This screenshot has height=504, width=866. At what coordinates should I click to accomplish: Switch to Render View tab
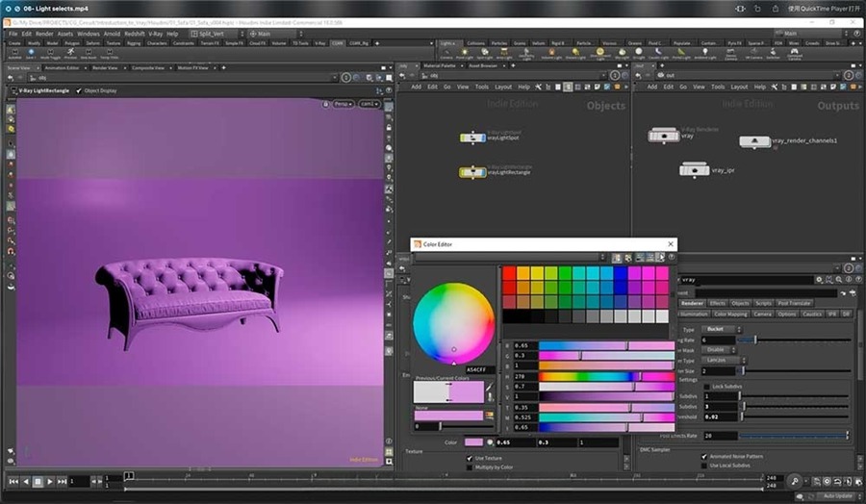coord(105,68)
